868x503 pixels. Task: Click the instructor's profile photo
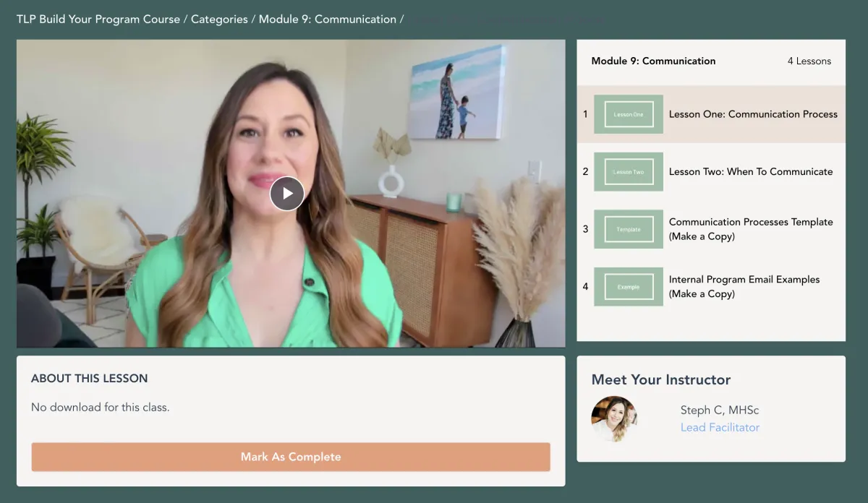614,418
